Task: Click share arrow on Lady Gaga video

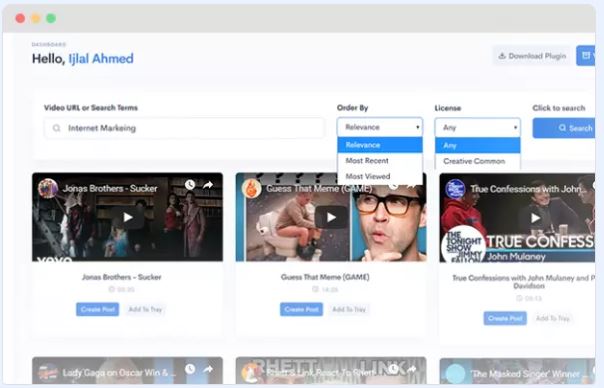Action: pos(208,369)
